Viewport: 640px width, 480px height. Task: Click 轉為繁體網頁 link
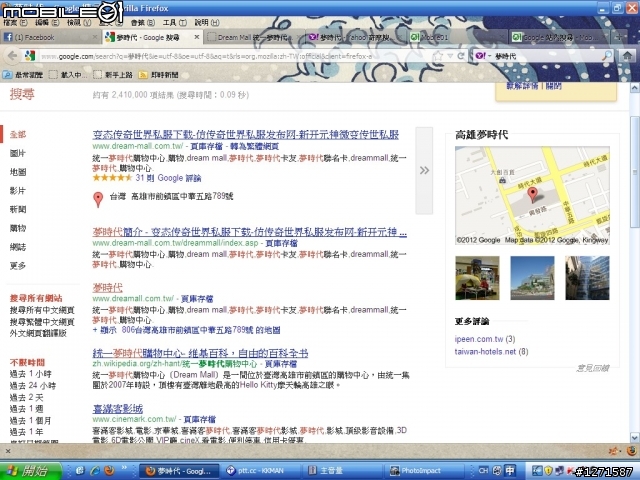tap(254, 146)
